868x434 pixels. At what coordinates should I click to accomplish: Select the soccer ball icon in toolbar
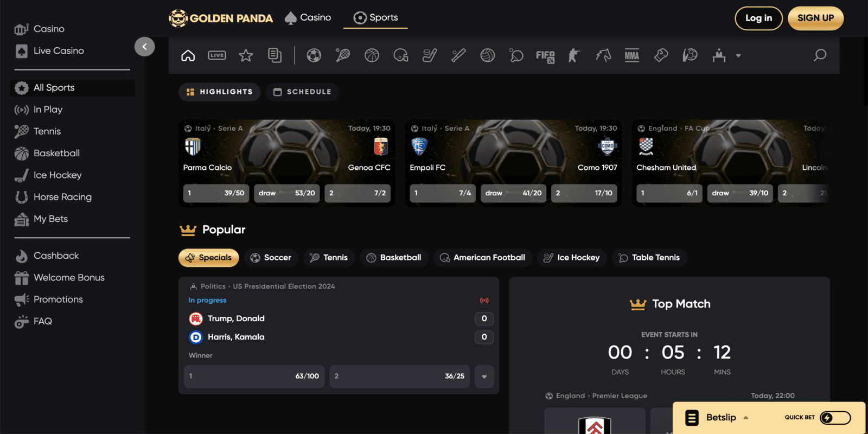314,55
